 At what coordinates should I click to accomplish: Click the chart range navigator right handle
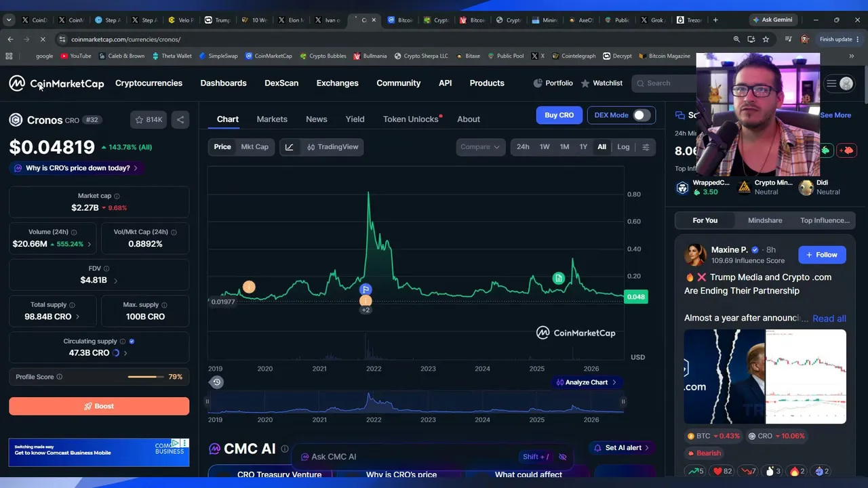coord(623,401)
